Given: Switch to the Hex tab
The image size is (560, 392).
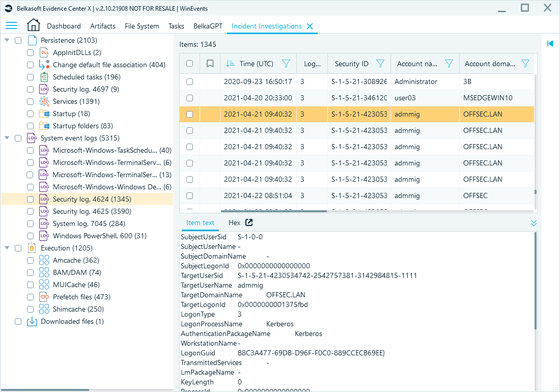Looking at the screenshot, I should [234, 222].
